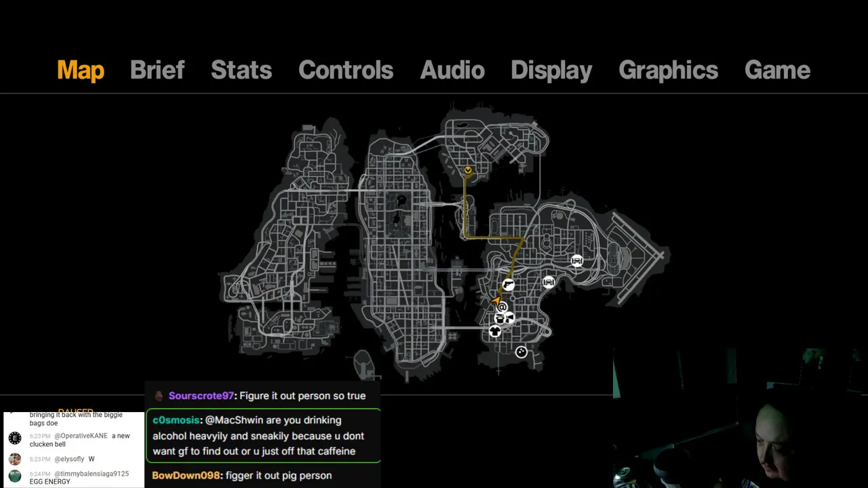Open the Brief tab
The width and height of the screenshot is (868, 488).
[157, 70]
